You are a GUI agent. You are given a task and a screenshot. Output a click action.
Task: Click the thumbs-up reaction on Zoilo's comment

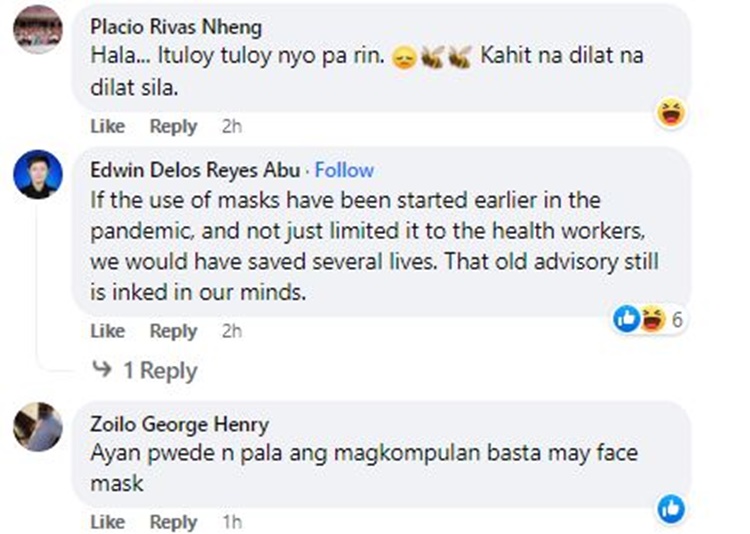click(670, 509)
